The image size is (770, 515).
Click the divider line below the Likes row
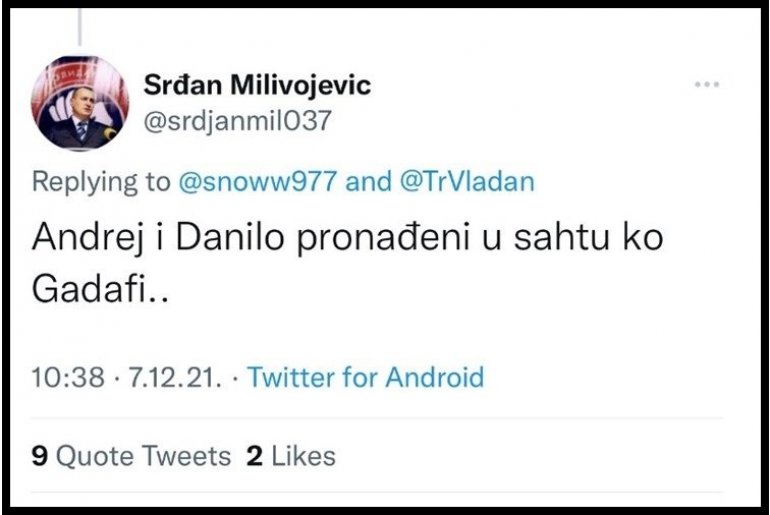377,491
